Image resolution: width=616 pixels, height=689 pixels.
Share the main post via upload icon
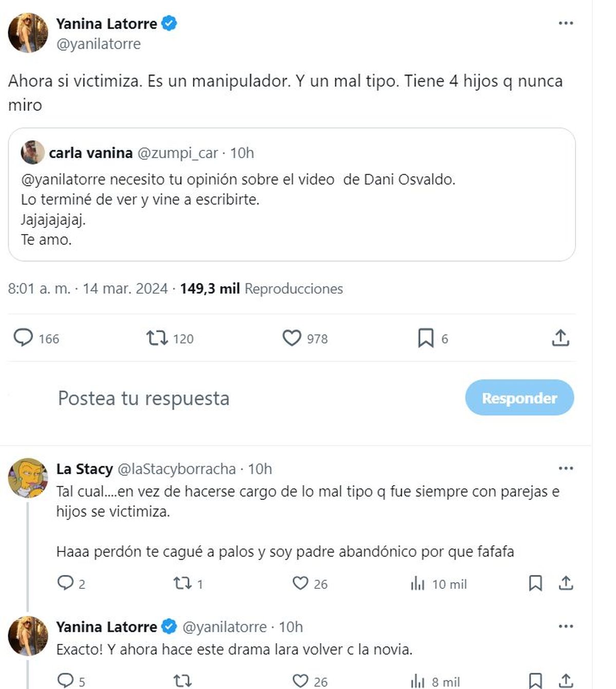pyautogui.click(x=560, y=338)
